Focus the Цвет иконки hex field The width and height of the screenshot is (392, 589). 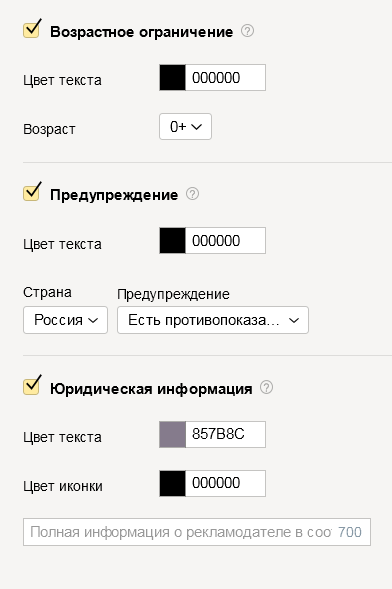coord(225,483)
